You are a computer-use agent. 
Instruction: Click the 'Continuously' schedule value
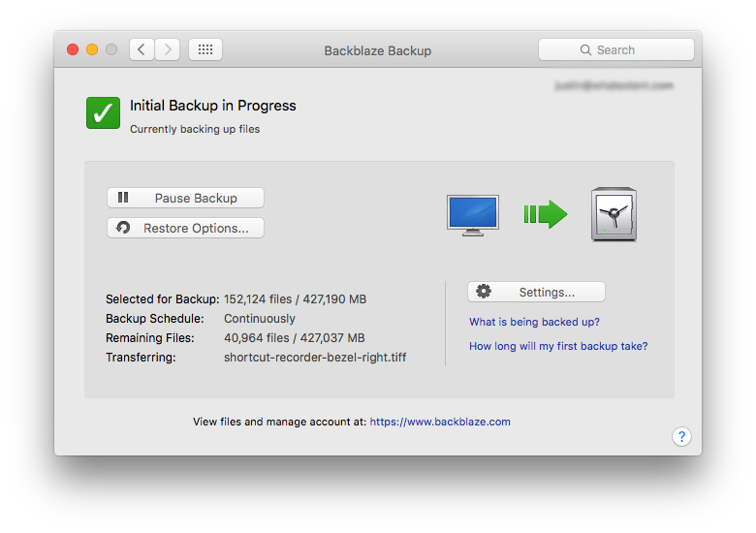pos(260,319)
